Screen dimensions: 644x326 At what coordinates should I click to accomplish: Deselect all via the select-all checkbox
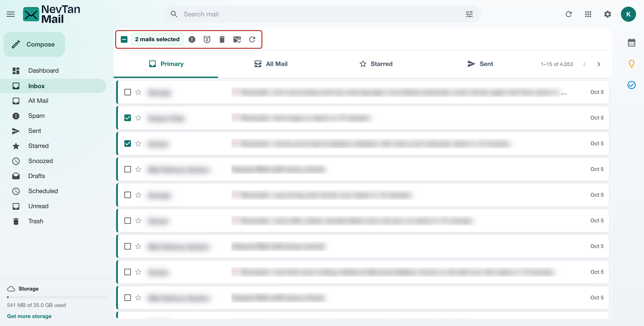(x=124, y=39)
